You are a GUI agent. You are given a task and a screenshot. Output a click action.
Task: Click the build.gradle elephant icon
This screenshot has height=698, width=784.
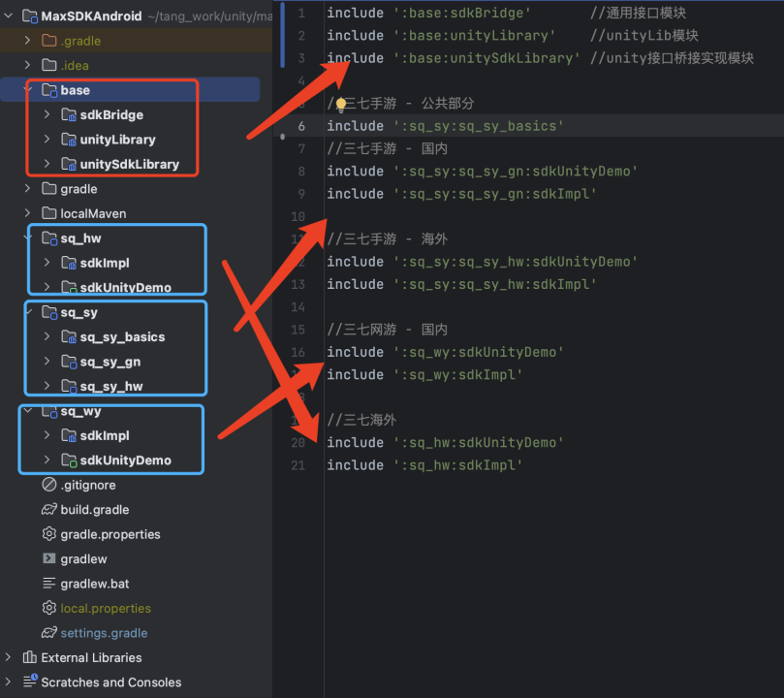pyautogui.click(x=49, y=509)
